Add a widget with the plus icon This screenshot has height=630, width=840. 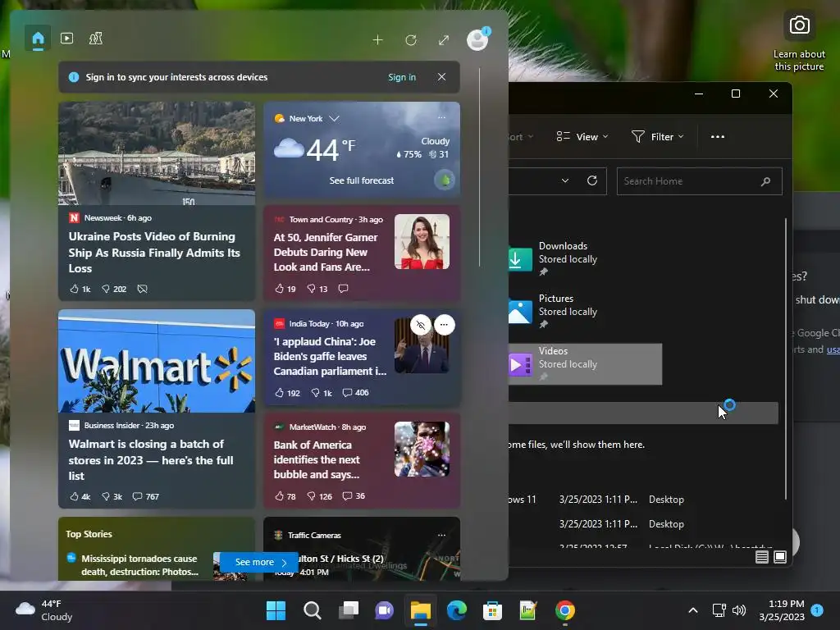377,40
